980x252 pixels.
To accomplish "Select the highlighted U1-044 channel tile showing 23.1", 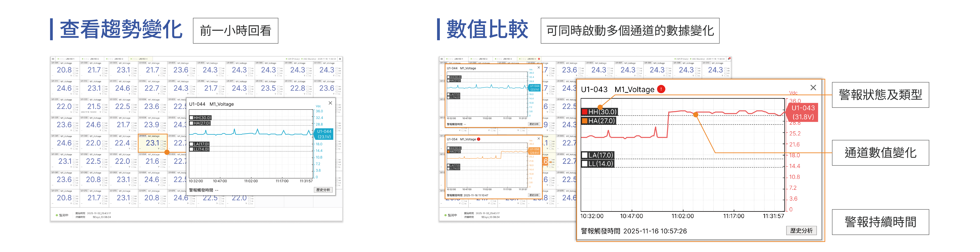I will click(x=152, y=143).
